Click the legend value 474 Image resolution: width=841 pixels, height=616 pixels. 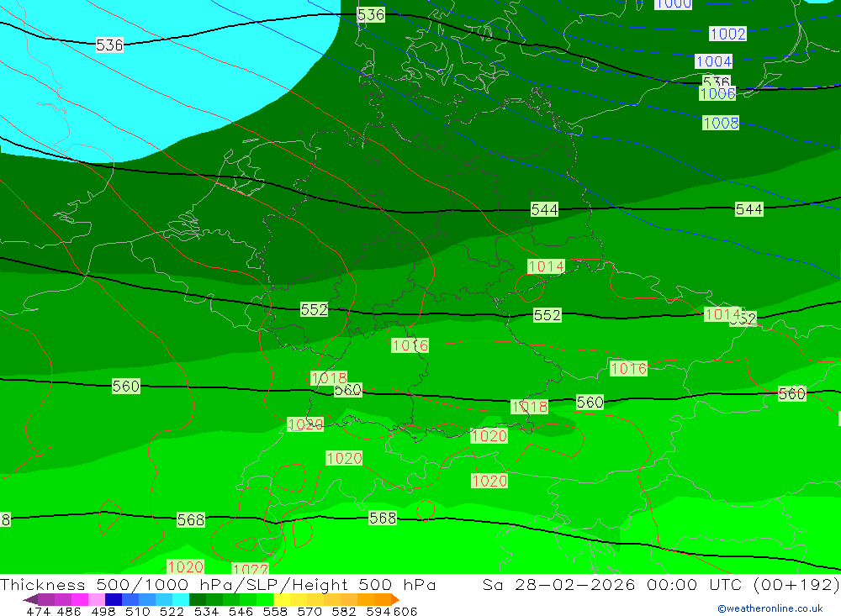click(38, 611)
